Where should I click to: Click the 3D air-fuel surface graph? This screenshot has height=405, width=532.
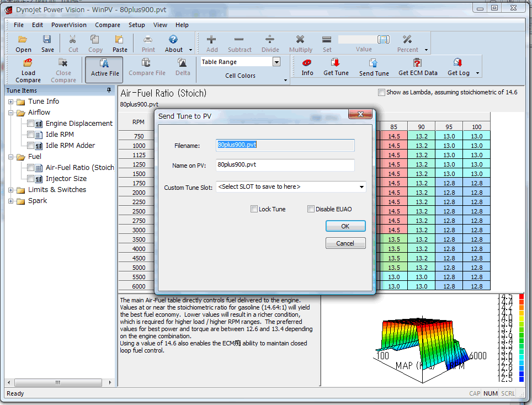click(x=422, y=345)
